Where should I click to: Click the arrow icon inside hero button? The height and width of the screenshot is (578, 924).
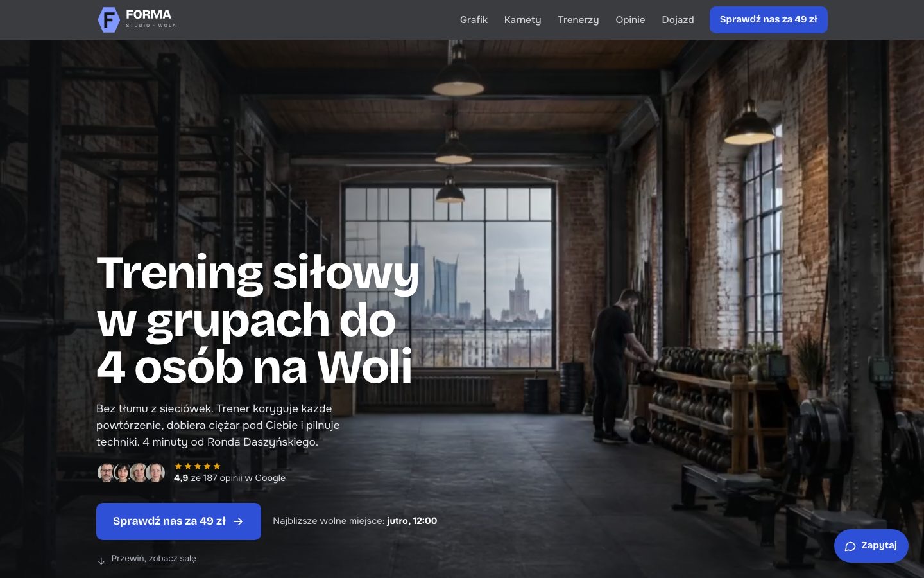(x=238, y=521)
